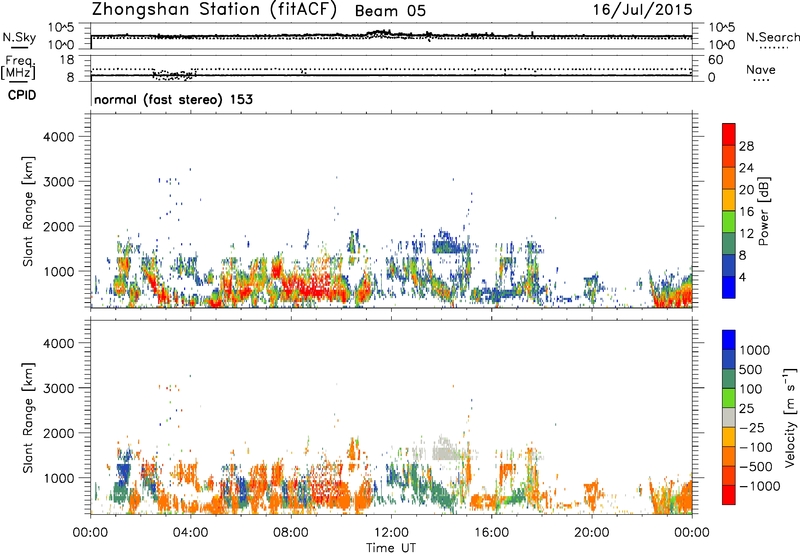Pick the topmost blue Velocity colorbar segment
This screenshot has height=554, width=800.
(x=729, y=340)
